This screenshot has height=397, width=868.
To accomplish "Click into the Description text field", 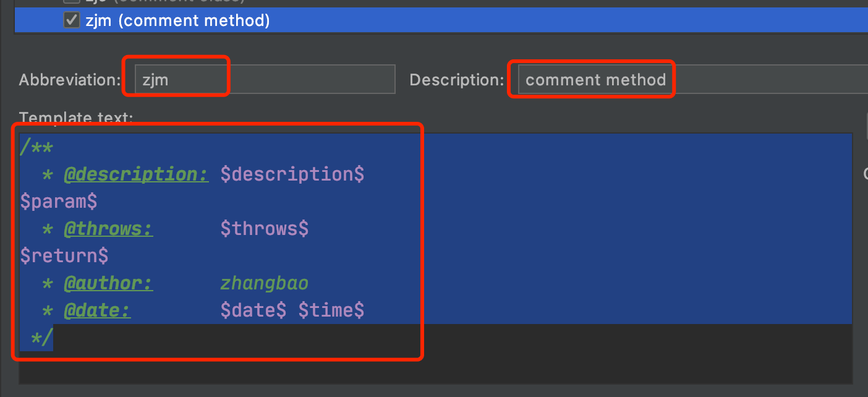I will [692, 80].
